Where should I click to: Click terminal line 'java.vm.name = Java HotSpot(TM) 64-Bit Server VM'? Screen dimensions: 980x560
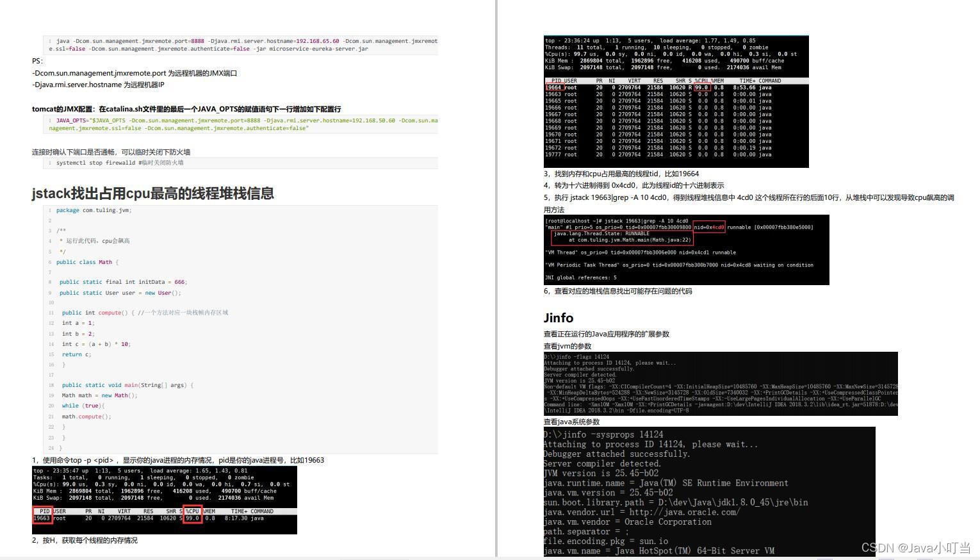tap(658, 550)
